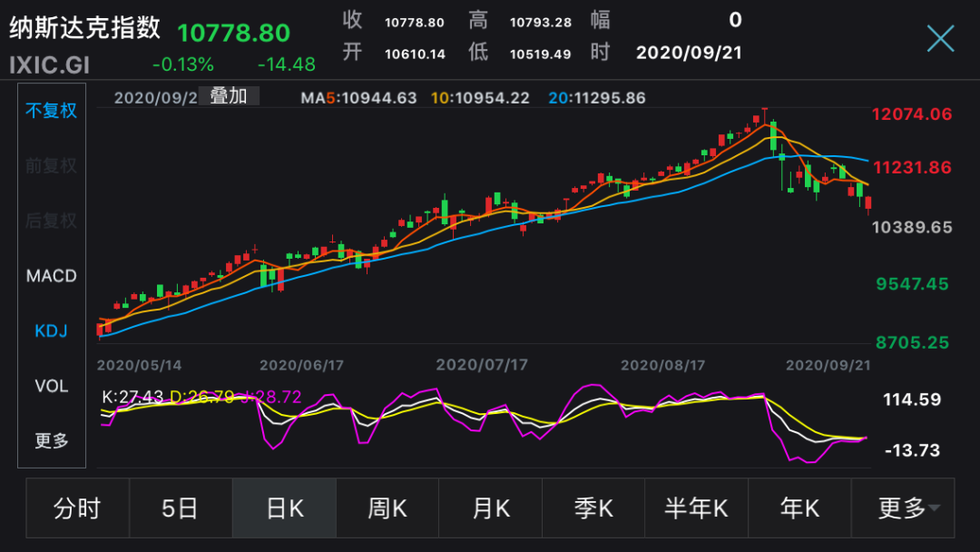Viewport: 980px width, 552px height.
Task: Click the low price 10519.49
Action: tap(541, 54)
